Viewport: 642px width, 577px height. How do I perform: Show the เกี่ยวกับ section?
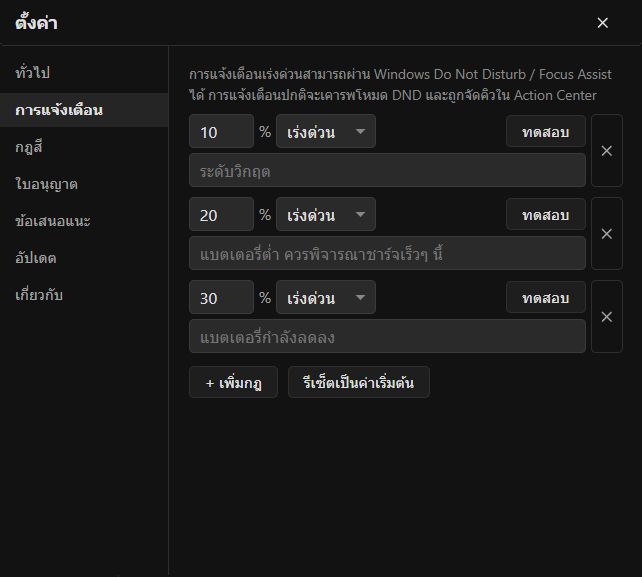click(84, 295)
